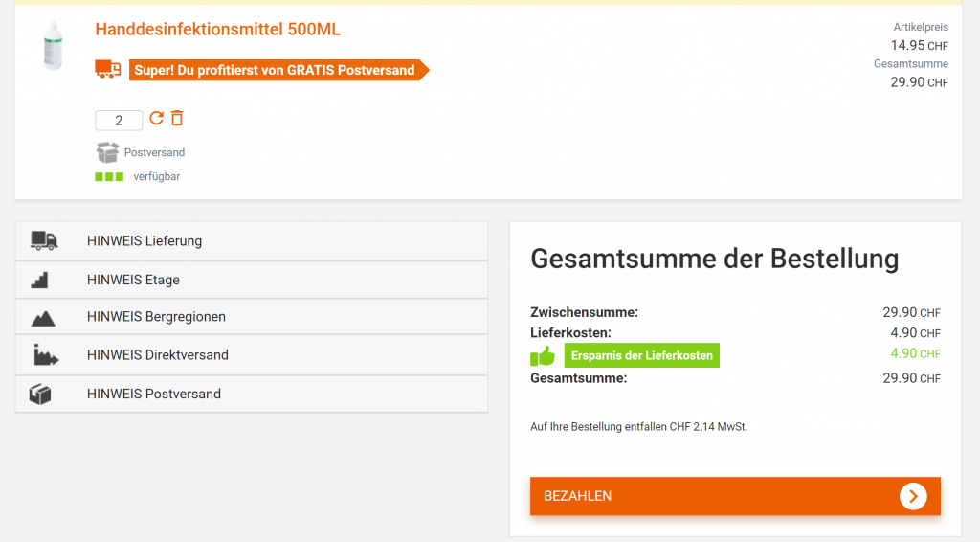Click the quantity input field
The height and width of the screenshot is (542, 980).
[x=119, y=121]
